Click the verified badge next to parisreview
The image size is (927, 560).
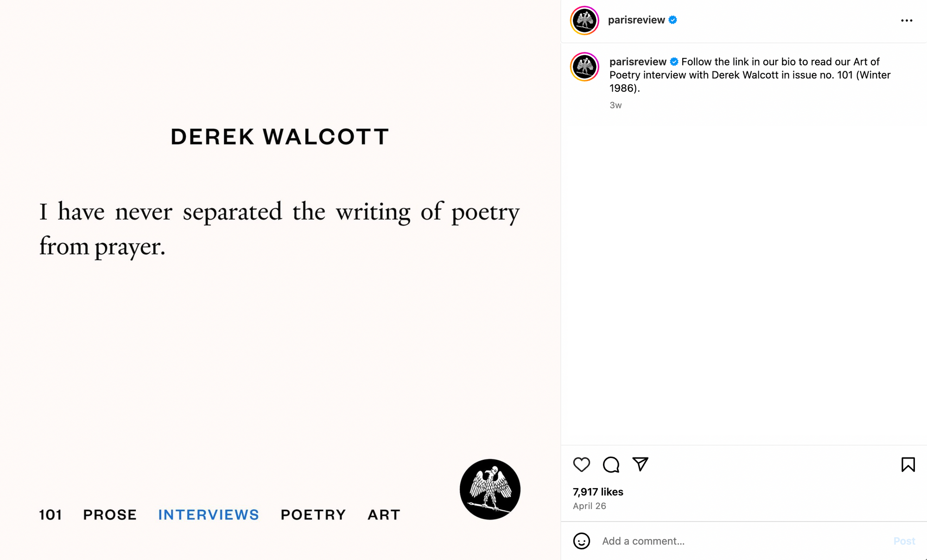point(673,20)
